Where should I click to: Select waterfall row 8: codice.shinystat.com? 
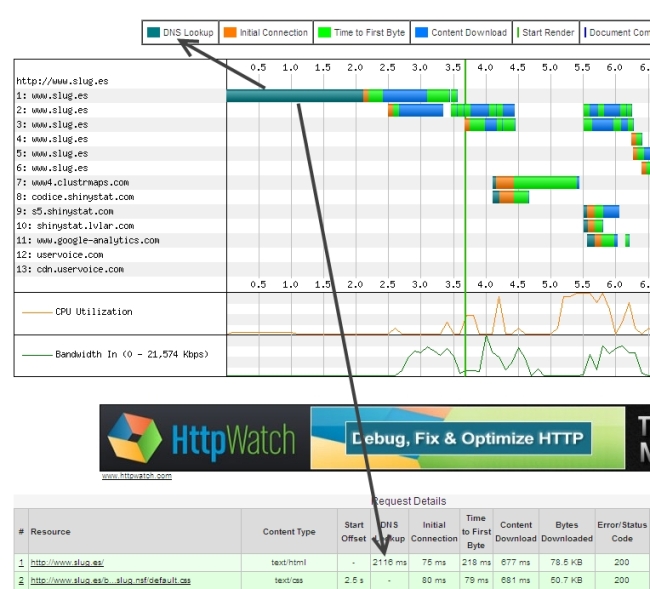[75, 197]
